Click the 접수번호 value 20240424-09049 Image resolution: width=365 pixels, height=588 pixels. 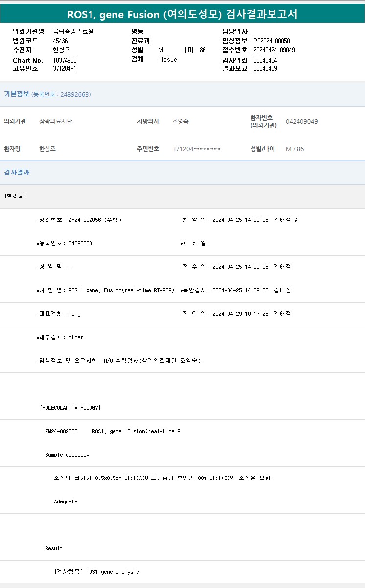[274, 50]
